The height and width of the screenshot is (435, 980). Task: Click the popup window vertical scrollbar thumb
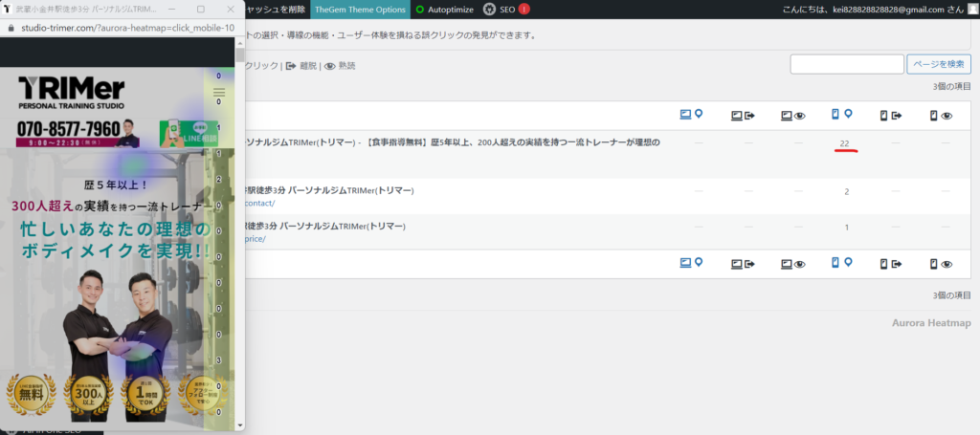point(240,54)
